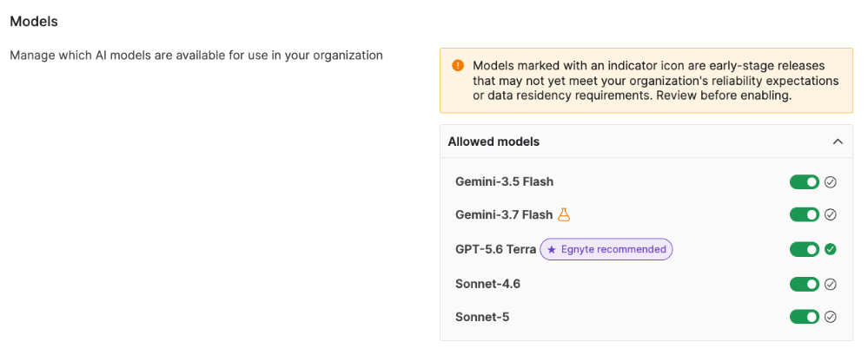Disable the Gemini-3.5 Flash toggle
Image resolution: width=868 pixels, height=355 pixels.
click(805, 182)
